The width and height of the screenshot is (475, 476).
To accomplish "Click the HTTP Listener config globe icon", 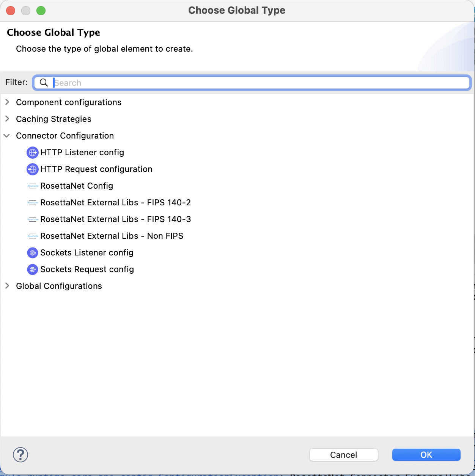I will pyautogui.click(x=33, y=153).
